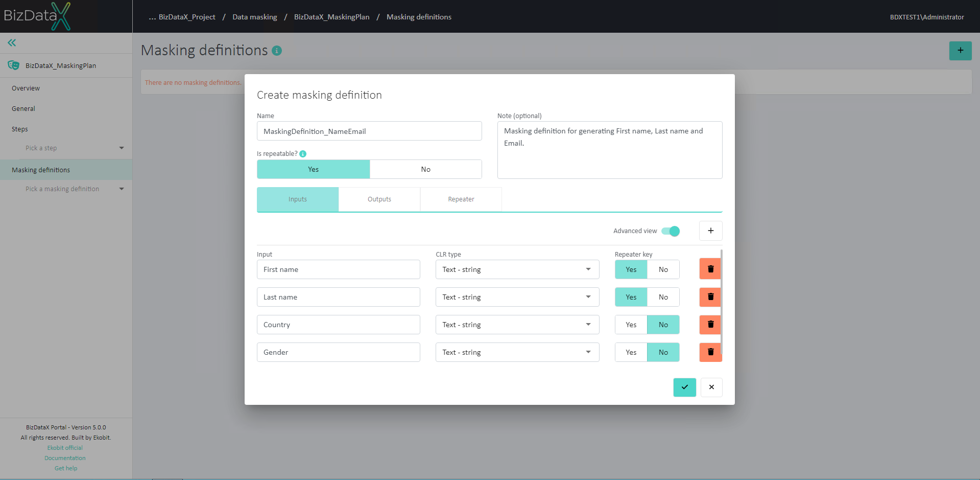The image size is (980, 480).
Task: Click the inputs list vertical scrollbar
Action: (x=721, y=302)
